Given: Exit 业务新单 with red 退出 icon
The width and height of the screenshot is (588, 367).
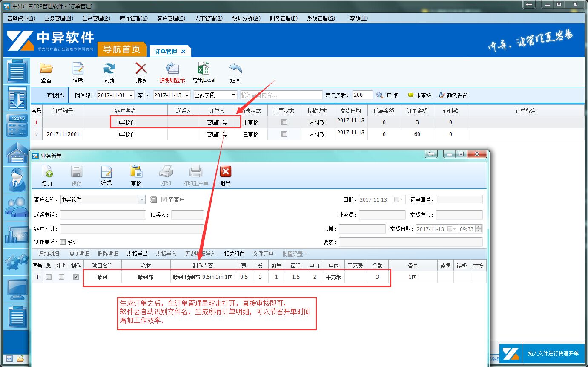Looking at the screenshot, I should [x=225, y=172].
